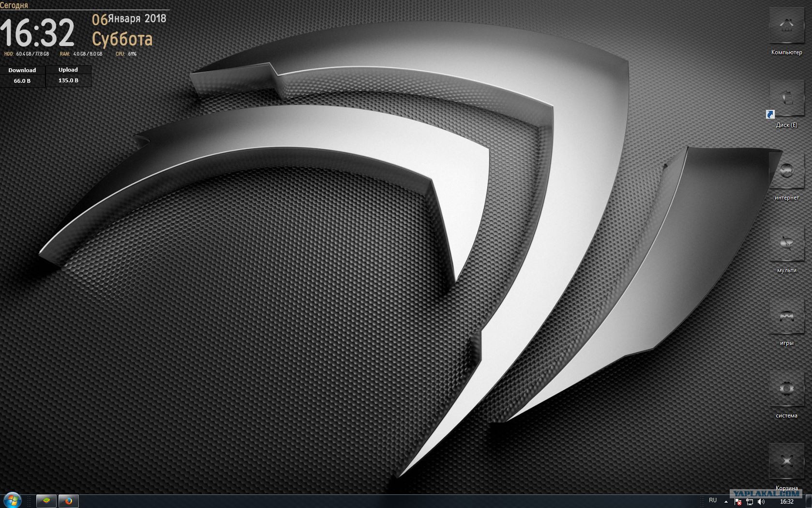Viewport: 812px width, 508px height.
Task: Click the CPU '61%' reading
Action: tap(132, 54)
